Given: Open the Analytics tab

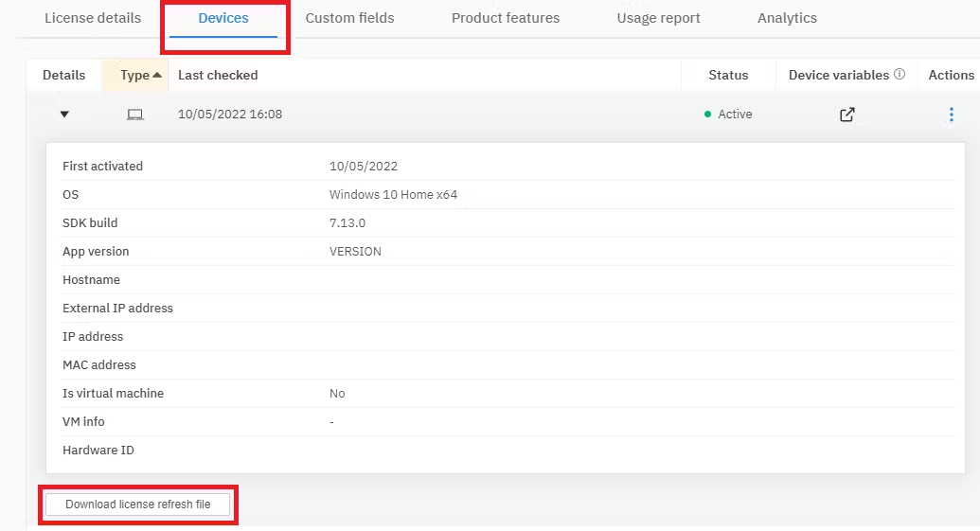Looking at the screenshot, I should (787, 18).
